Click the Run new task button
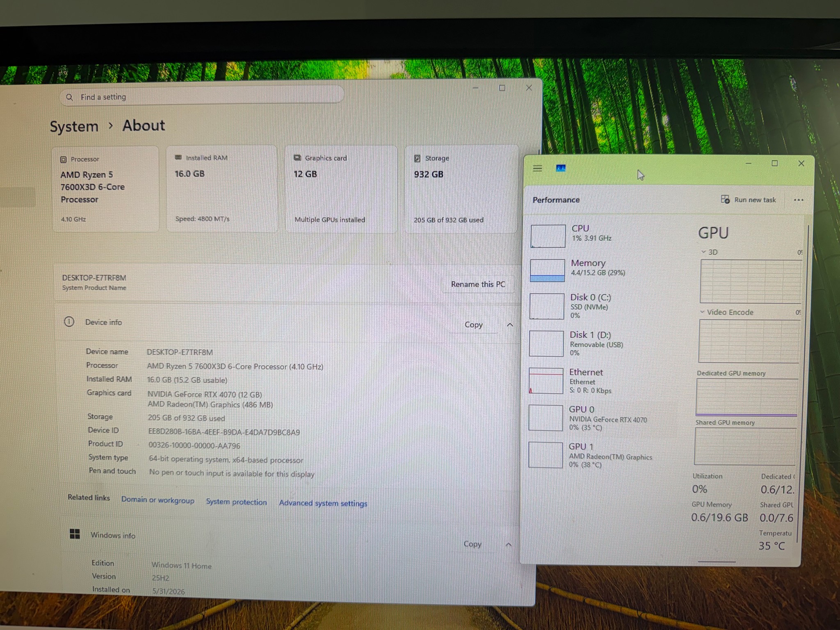 coord(749,200)
